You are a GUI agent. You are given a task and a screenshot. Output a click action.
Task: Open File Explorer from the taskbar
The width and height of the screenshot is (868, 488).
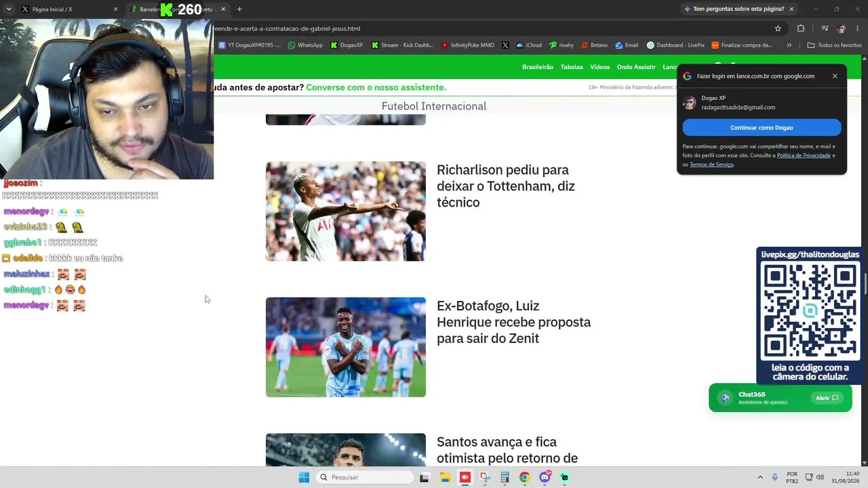point(445,477)
